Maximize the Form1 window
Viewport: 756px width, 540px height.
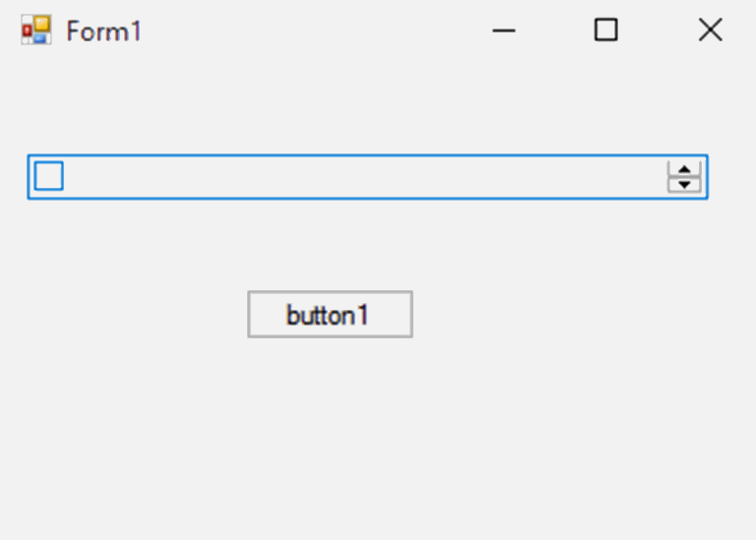coord(605,30)
